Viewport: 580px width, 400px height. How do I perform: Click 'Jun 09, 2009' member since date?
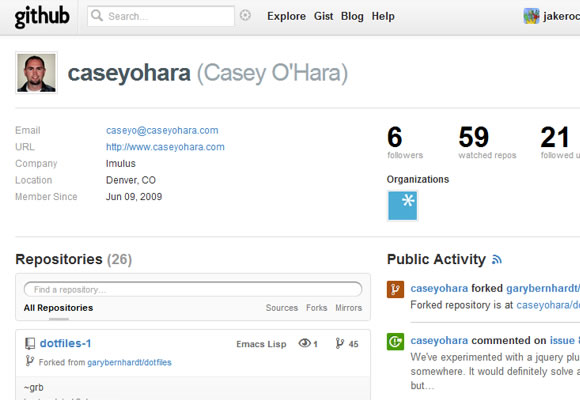pyautogui.click(x=134, y=196)
